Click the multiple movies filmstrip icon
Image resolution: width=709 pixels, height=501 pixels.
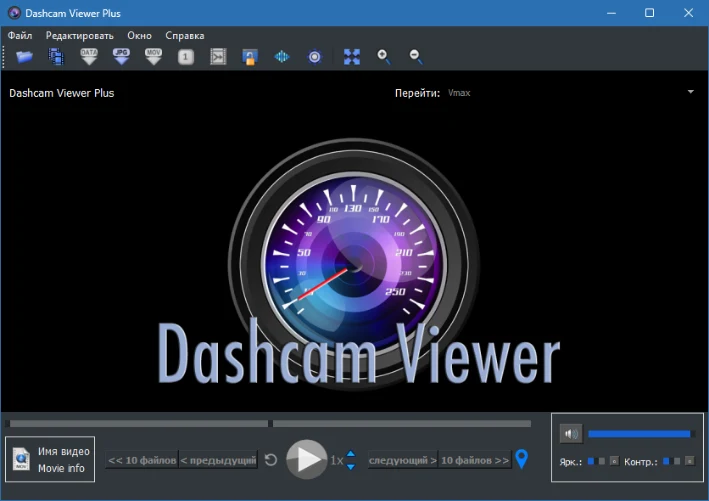click(x=57, y=57)
